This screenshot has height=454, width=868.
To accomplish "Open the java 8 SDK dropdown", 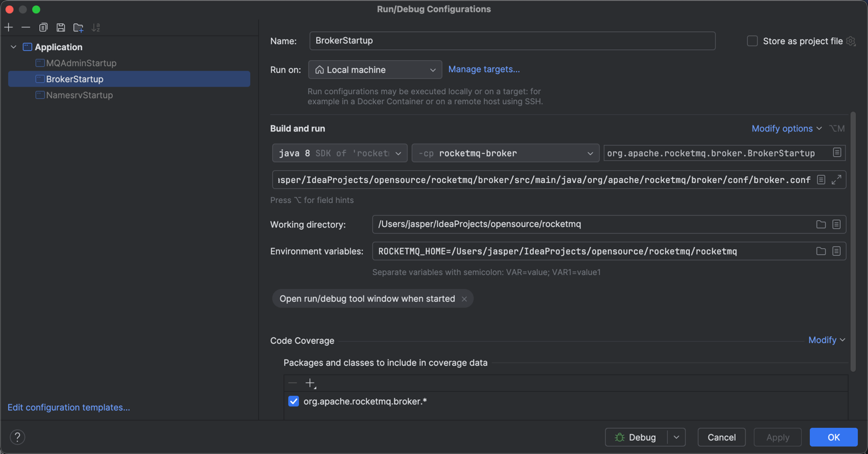I will [340, 153].
